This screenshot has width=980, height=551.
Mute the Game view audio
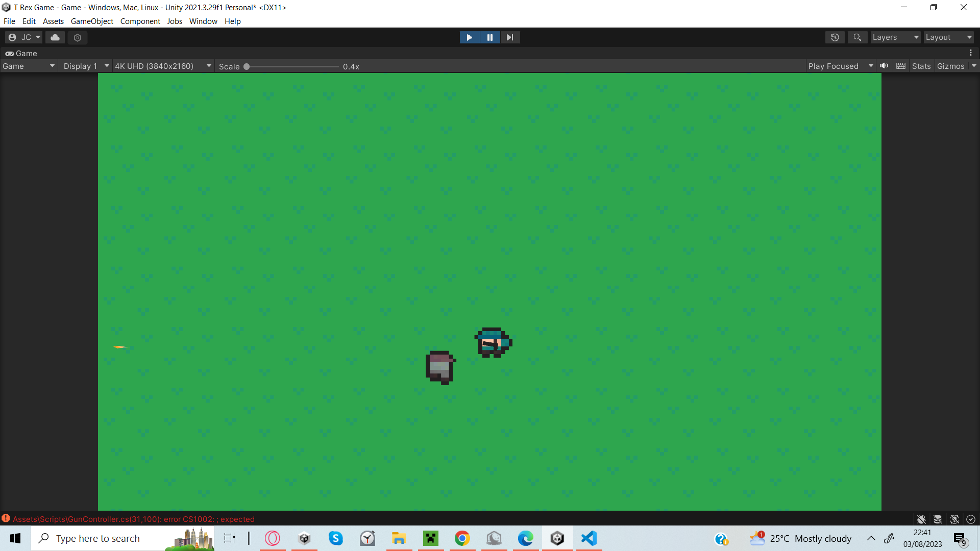[884, 66]
